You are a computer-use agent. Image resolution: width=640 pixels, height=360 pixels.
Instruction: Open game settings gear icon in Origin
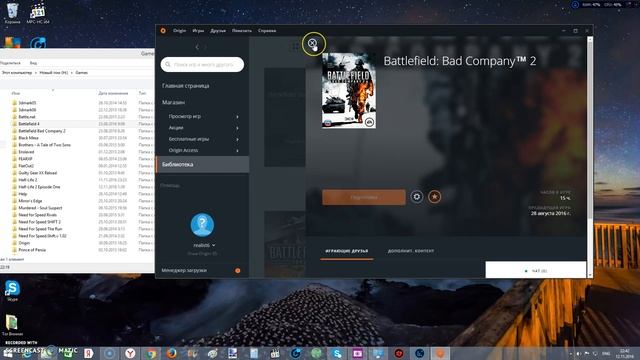click(417, 197)
